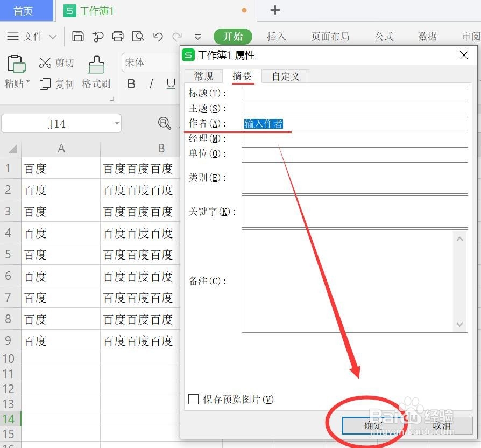Click the 标题 input field

pyautogui.click(x=355, y=93)
